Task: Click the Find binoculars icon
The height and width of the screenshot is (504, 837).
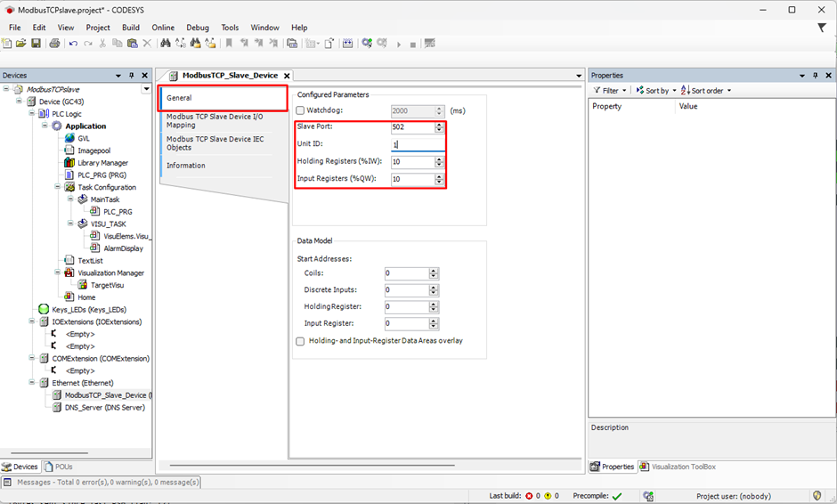Action: click(166, 44)
